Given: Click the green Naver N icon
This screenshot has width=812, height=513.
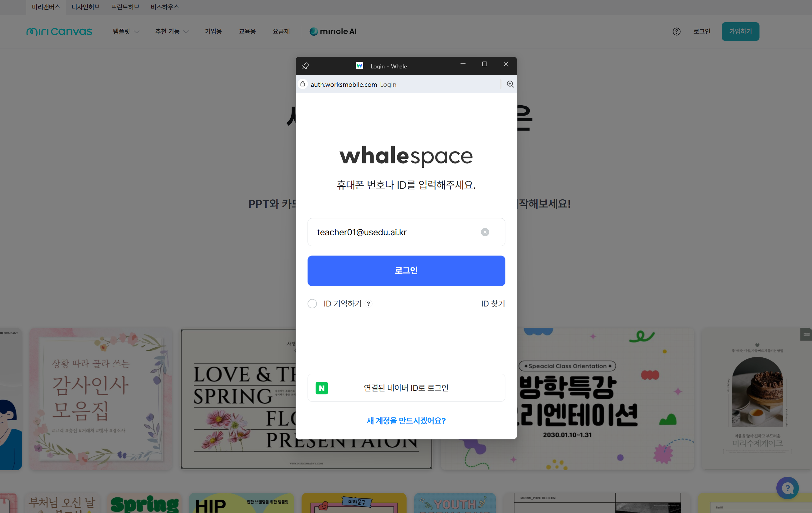Looking at the screenshot, I should [321, 388].
